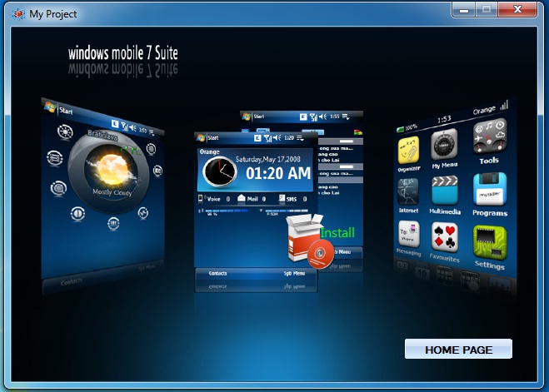This screenshot has width=549, height=392.
Task: Click the bottom center round icon on left phone
Action: [x=113, y=223]
